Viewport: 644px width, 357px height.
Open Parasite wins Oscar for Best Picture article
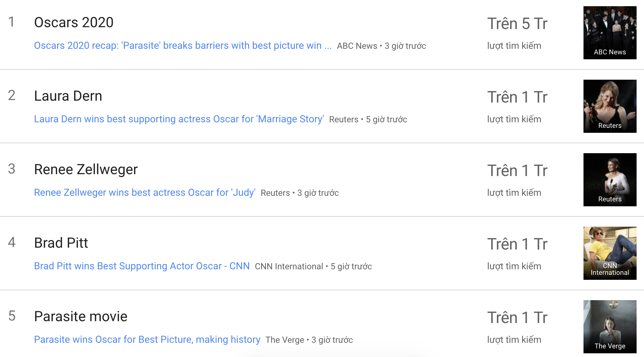tap(147, 340)
